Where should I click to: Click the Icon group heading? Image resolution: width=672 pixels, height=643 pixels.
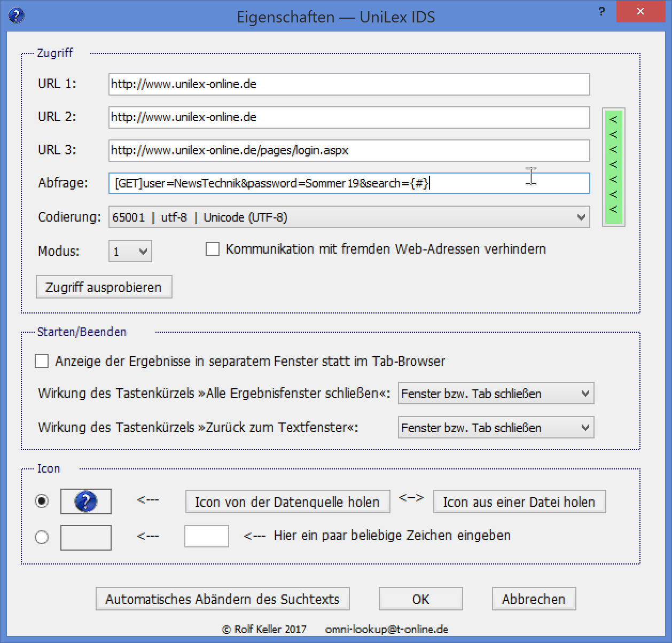click(x=49, y=468)
